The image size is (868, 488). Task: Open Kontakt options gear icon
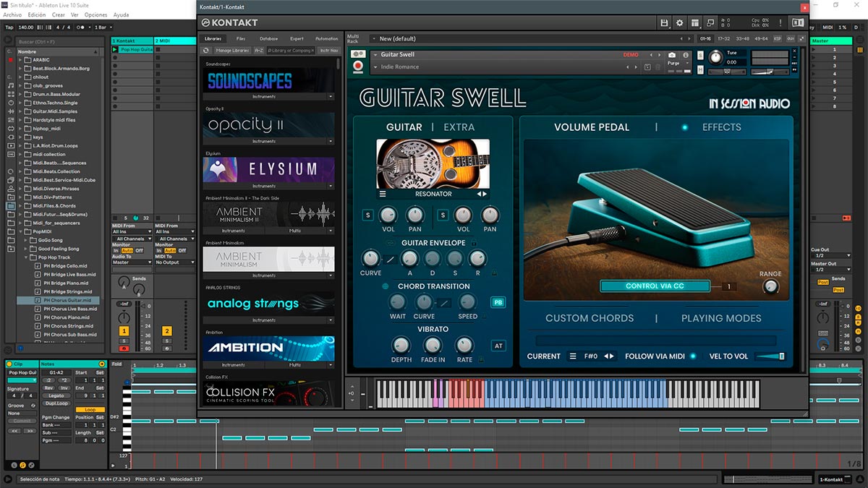[679, 23]
